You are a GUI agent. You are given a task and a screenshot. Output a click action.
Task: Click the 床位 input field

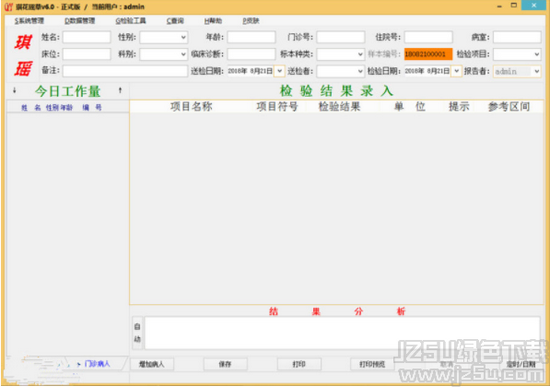click(87, 54)
